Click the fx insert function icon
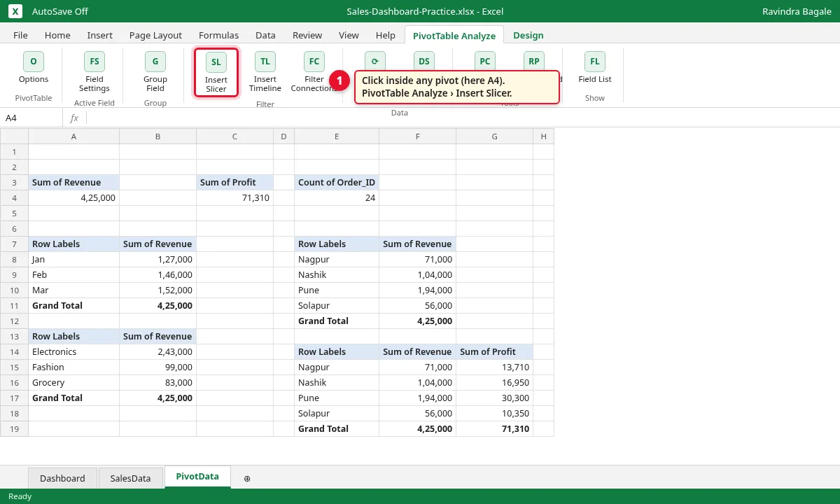The image size is (840, 504). pos(74,118)
